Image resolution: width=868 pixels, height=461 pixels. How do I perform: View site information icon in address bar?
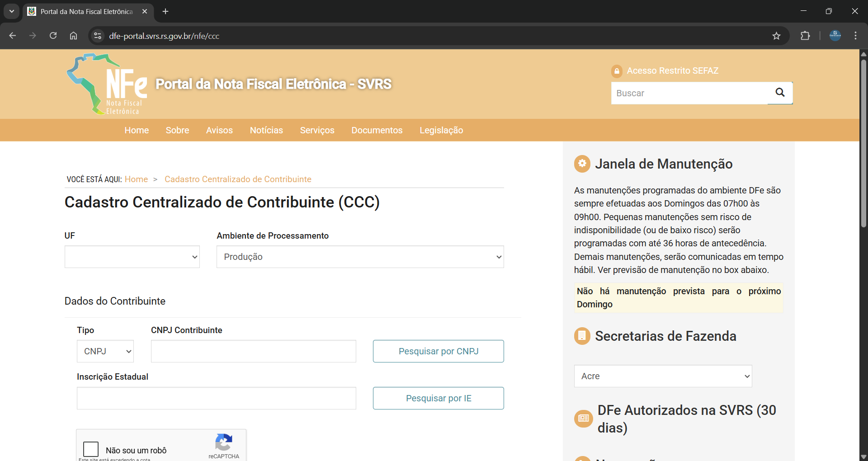pos(97,36)
